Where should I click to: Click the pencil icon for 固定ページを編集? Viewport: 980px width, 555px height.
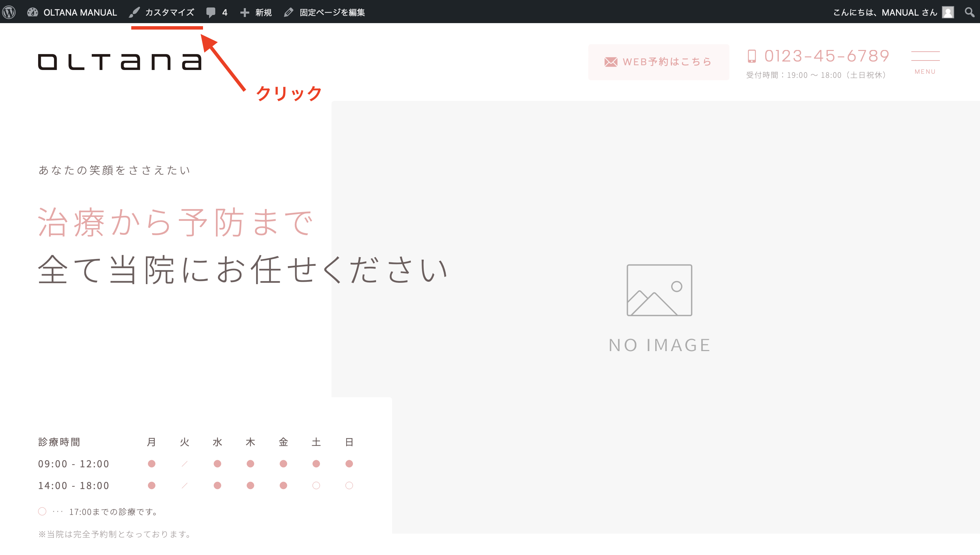[289, 12]
